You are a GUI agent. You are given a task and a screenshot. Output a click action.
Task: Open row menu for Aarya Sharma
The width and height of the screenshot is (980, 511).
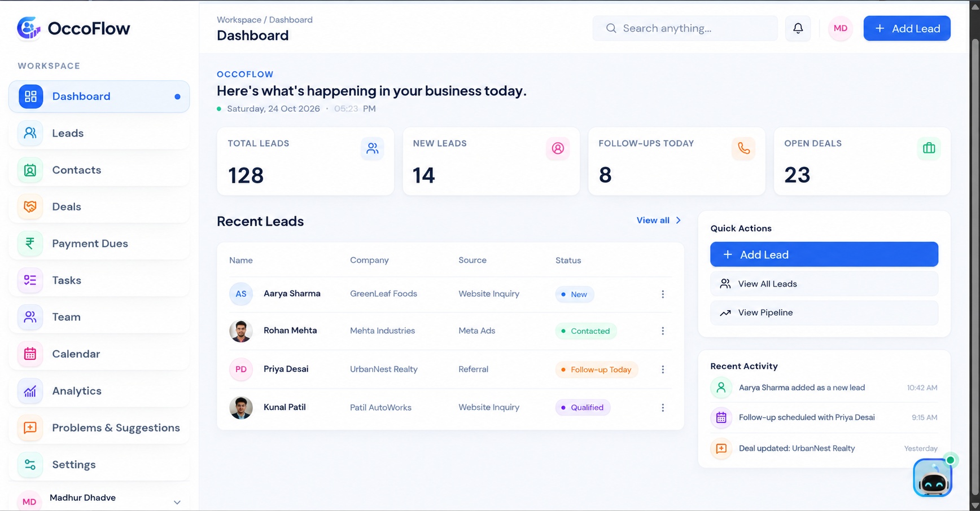click(x=663, y=294)
